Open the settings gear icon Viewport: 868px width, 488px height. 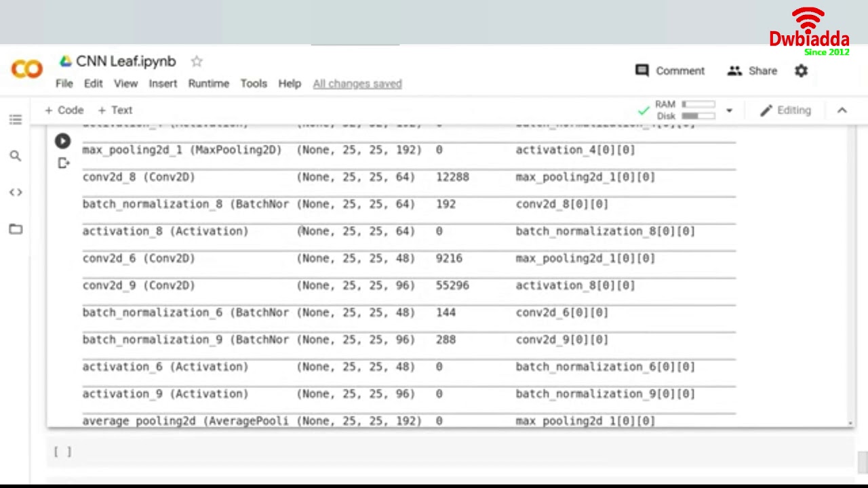802,70
